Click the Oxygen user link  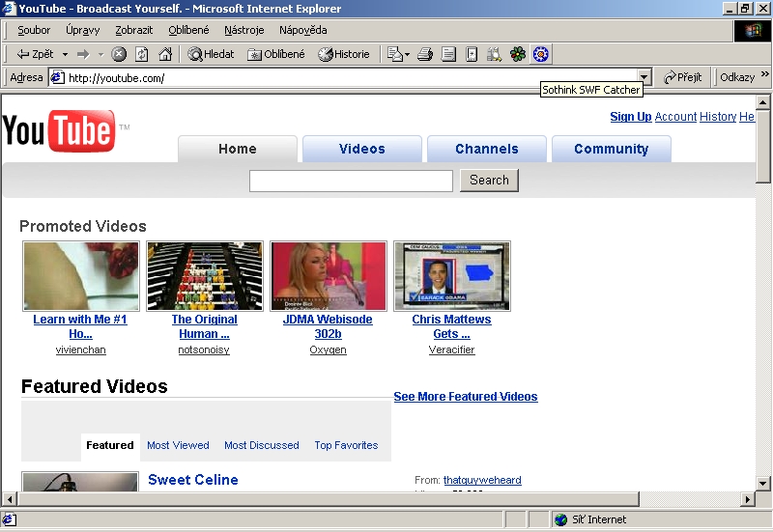coord(328,350)
